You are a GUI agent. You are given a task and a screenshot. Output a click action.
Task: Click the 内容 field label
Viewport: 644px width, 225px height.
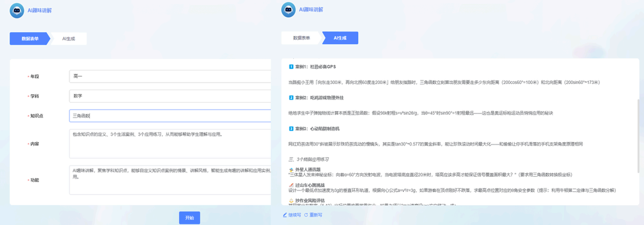tap(34, 144)
